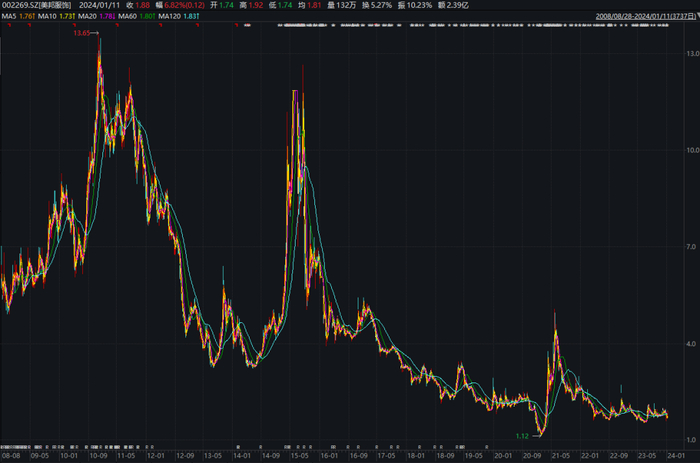Click the 15-05 date axis label
Image resolution: width=700 pixels, height=463 pixels.
pyautogui.click(x=299, y=456)
